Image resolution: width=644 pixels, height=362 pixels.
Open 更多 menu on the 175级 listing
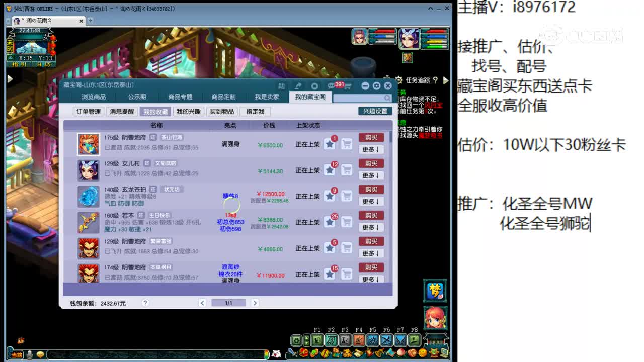pyautogui.click(x=371, y=149)
